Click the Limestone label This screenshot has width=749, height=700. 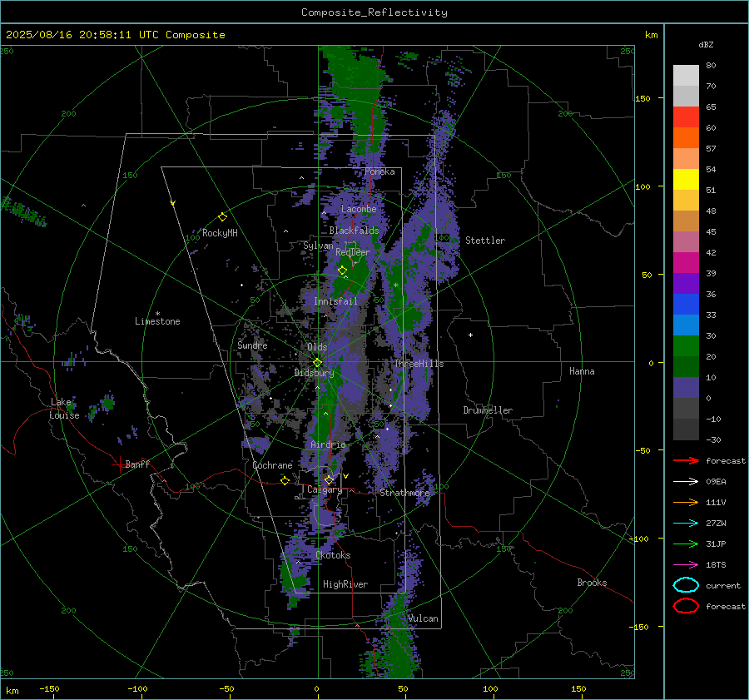(x=157, y=321)
